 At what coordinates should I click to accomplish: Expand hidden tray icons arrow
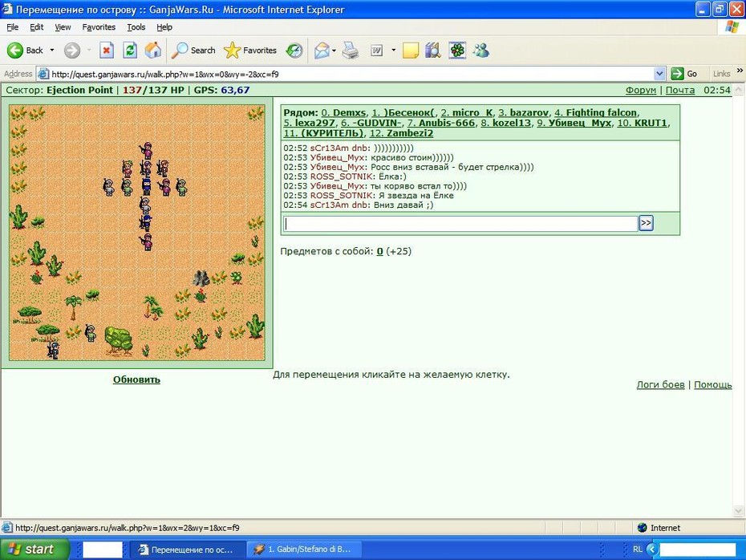point(652,550)
